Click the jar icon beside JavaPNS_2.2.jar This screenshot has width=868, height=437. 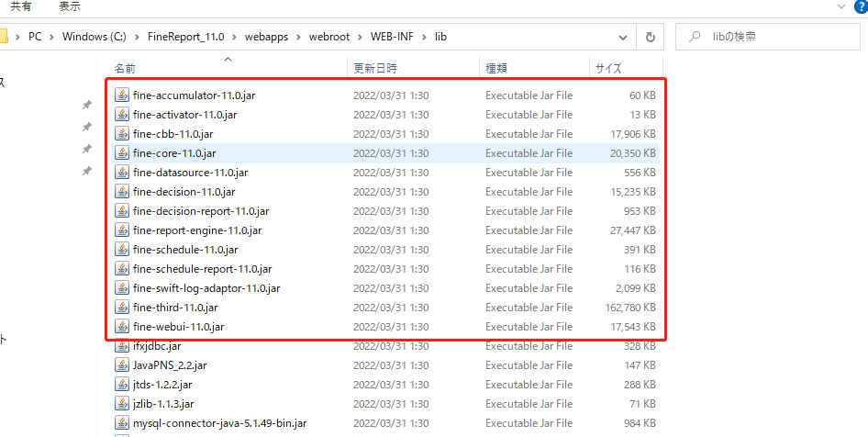pyautogui.click(x=121, y=365)
